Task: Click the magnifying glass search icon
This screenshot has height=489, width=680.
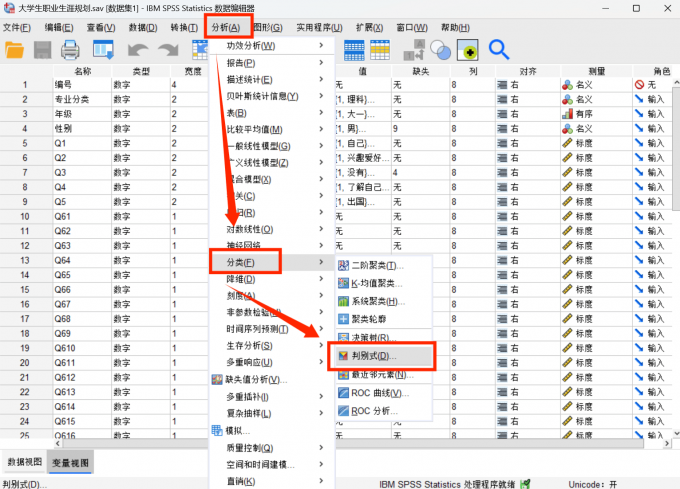Action: 499,50
